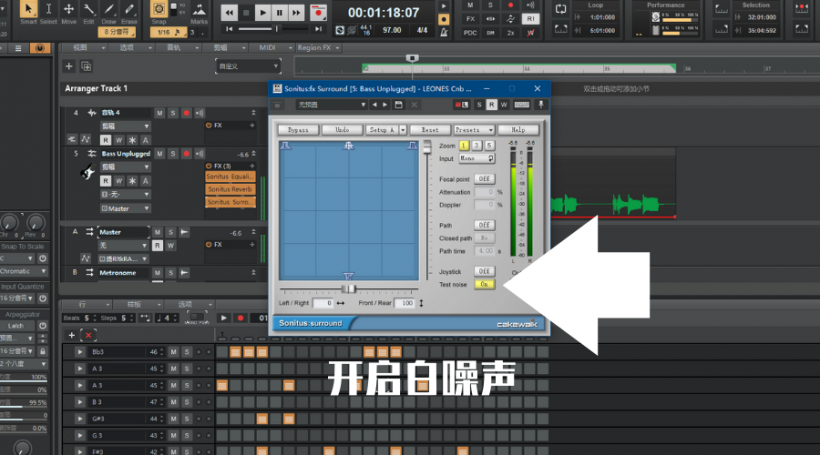The height and width of the screenshot is (455, 820).
Task: Fast forward the transport
Action: (x=296, y=13)
